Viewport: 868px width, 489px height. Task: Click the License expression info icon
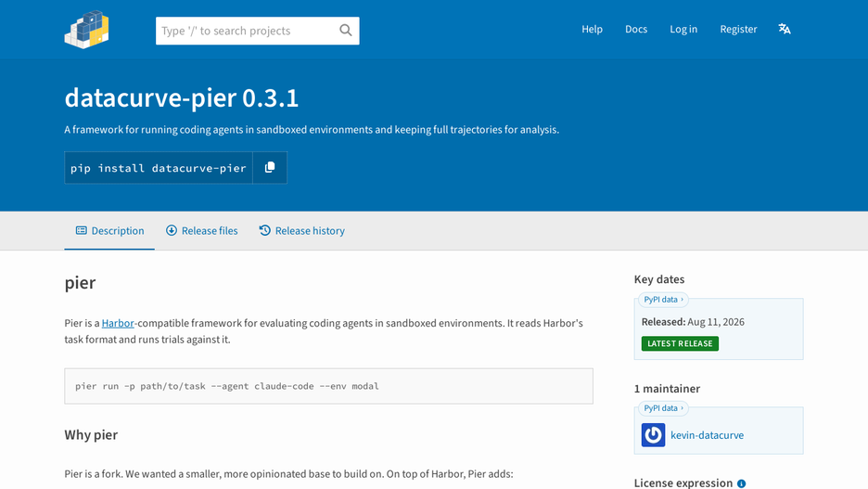tap(741, 483)
